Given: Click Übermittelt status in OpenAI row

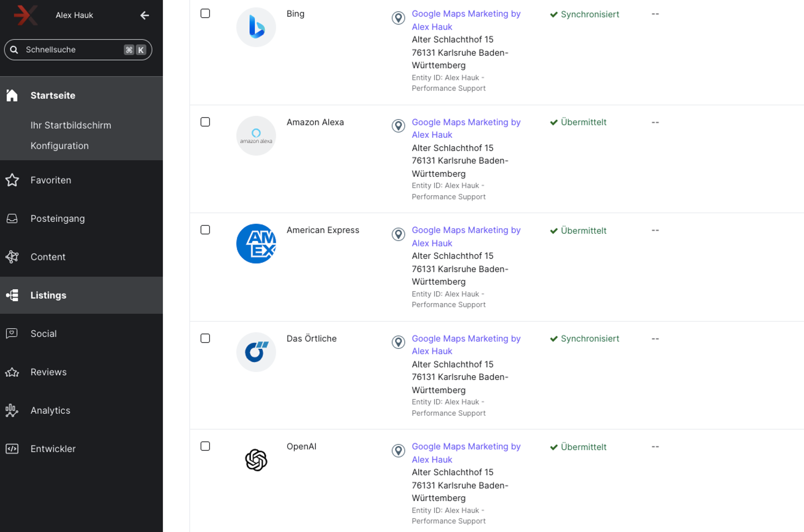Looking at the screenshot, I should (x=578, y=447).
